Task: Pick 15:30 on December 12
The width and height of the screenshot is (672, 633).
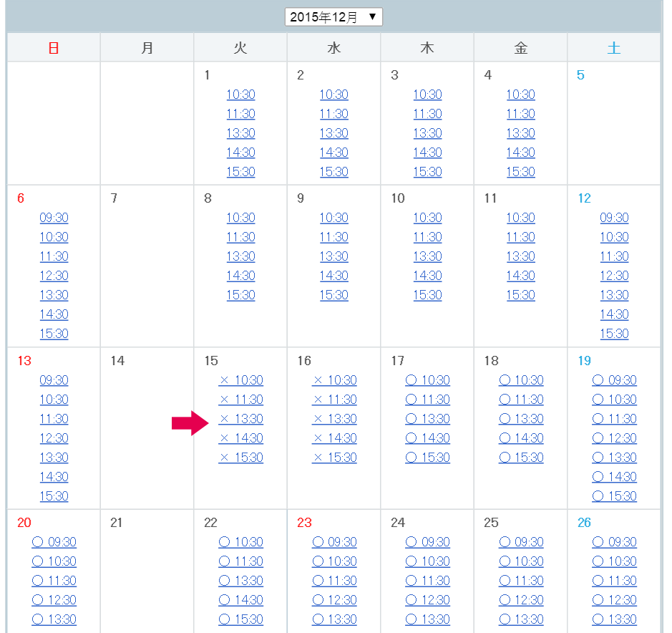Action: click(614, 333)
